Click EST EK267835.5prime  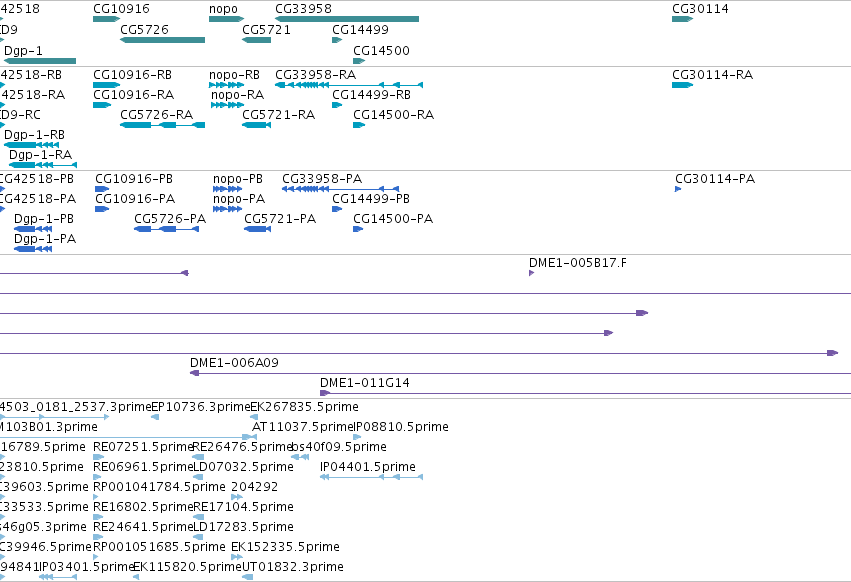click(254, 417)
